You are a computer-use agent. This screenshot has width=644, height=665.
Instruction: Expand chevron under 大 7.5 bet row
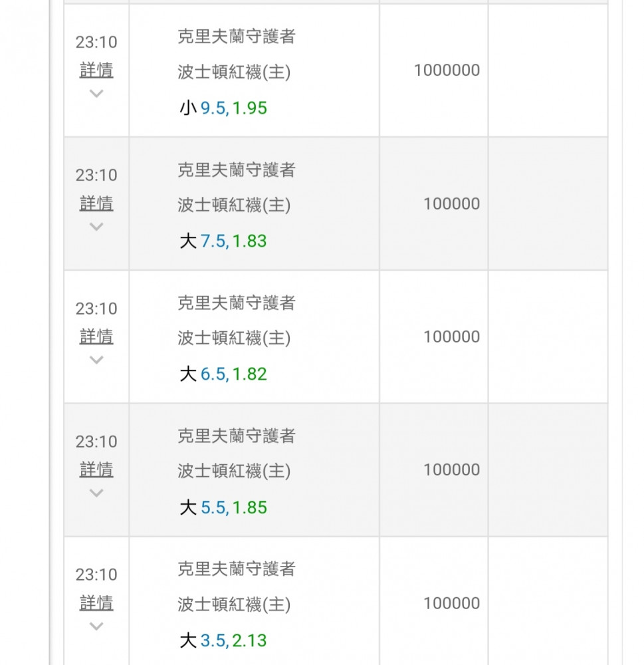[96, 227]
